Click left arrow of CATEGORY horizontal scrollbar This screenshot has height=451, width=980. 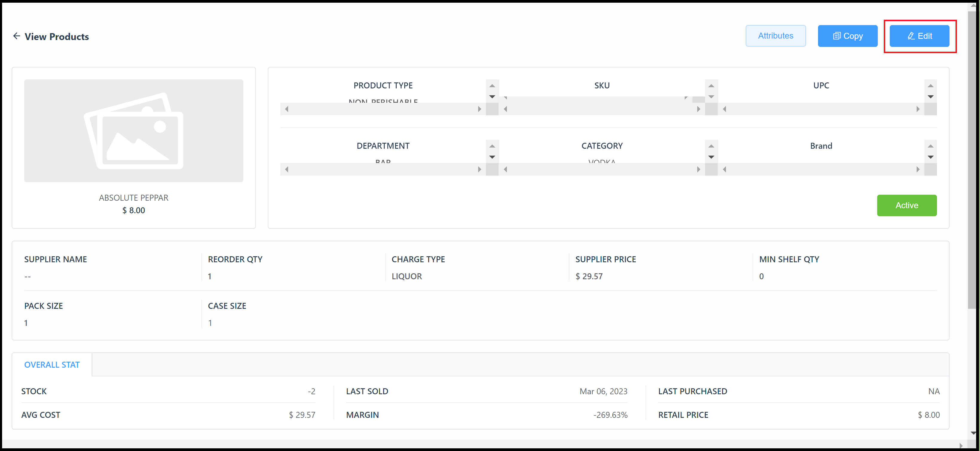(505, 169)
